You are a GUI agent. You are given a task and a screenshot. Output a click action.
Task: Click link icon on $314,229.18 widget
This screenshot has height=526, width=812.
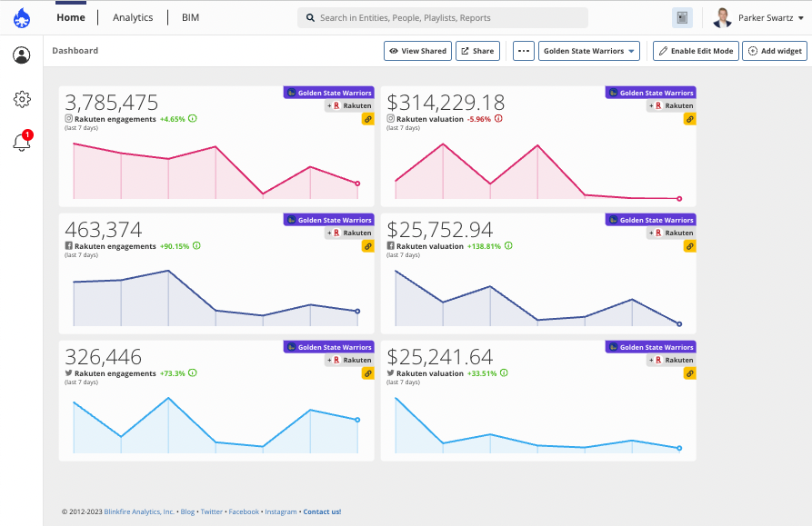click(690, 120)
